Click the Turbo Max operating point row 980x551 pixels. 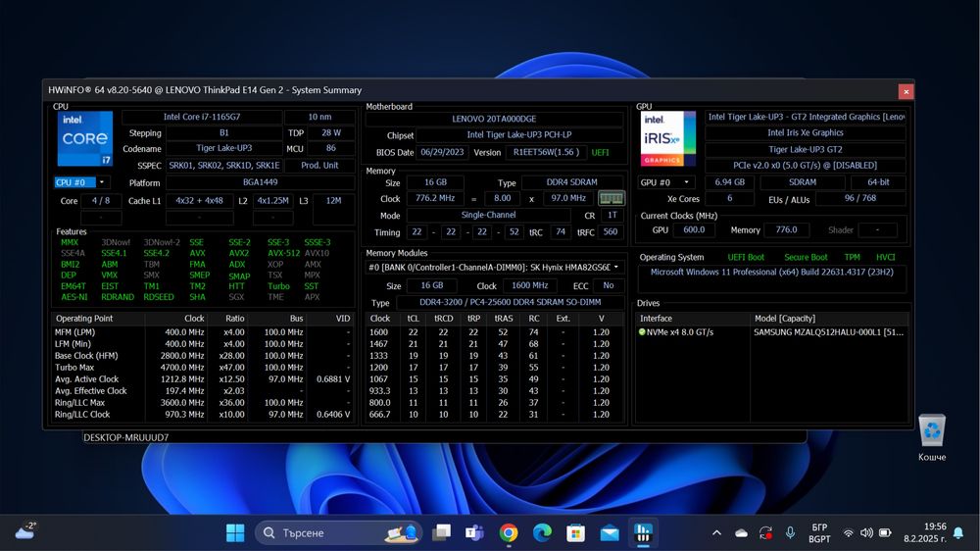pos(203,367)
